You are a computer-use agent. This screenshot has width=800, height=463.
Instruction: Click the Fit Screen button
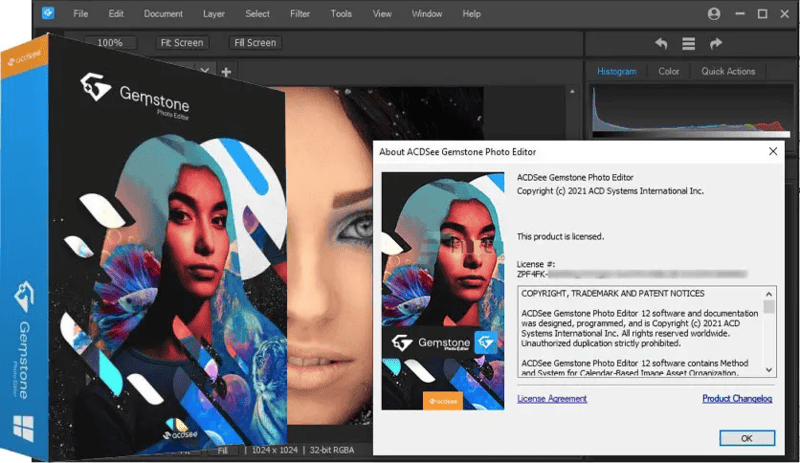(x=182, y=43)
